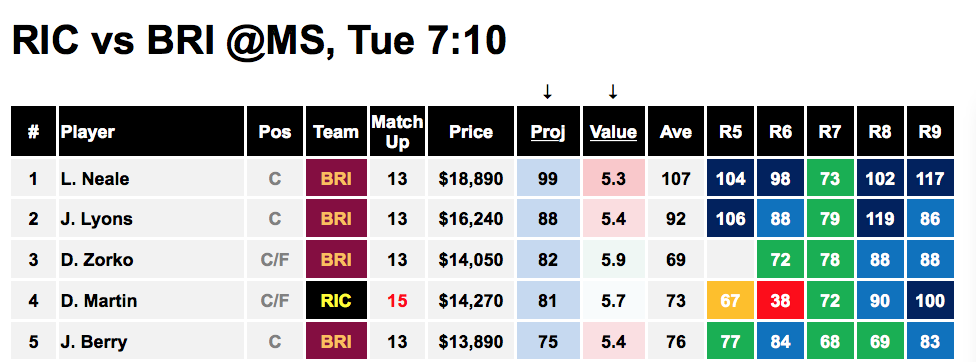Screen dimensions: 976x362
Task: Click the Match Up column header
Action: point(397,132)
